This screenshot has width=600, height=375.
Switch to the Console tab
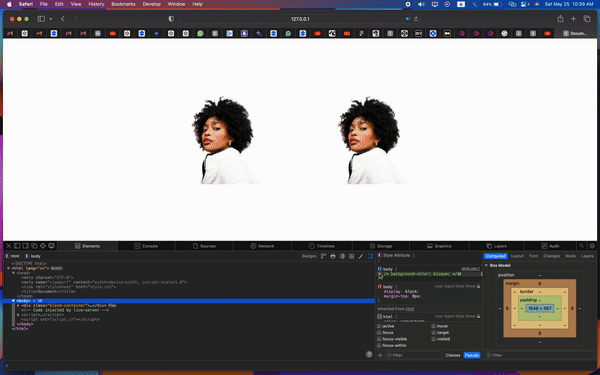click(x=146, y=246)
